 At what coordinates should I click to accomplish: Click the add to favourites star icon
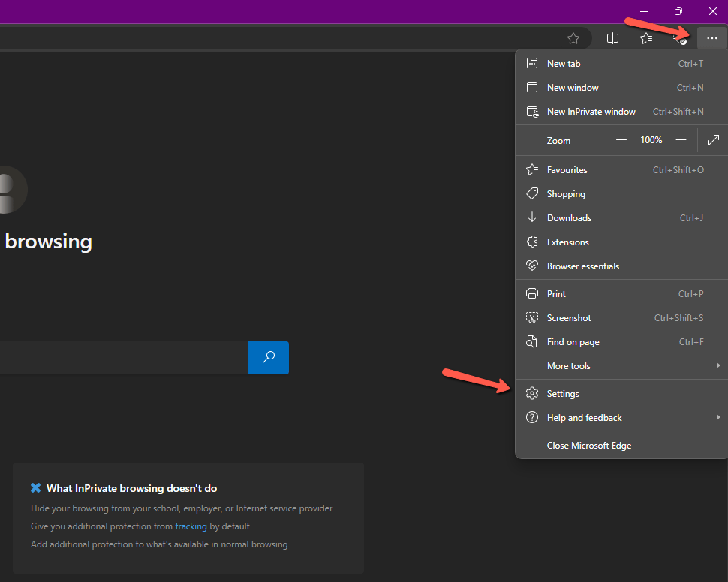click(x=573, y=38)
